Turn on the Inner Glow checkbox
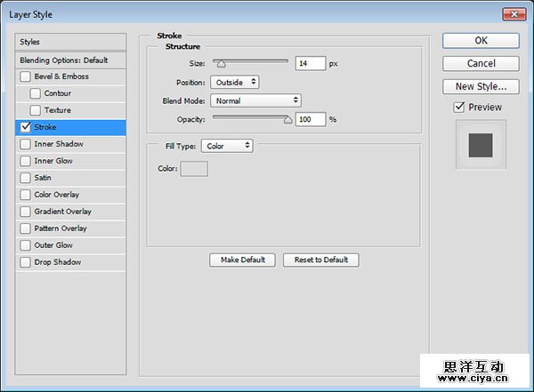534x392 pixels. (25, 161)
